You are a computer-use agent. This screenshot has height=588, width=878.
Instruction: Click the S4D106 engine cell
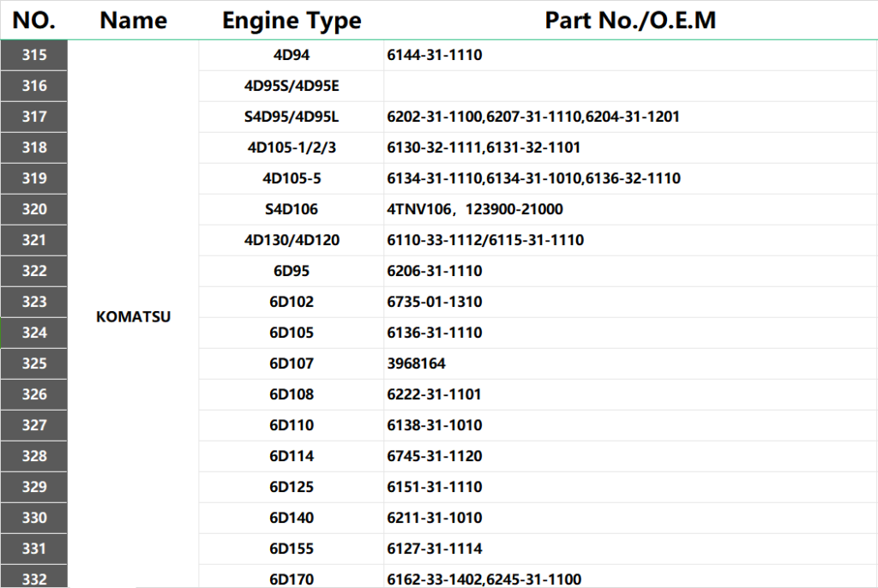[x=292, y=209]
